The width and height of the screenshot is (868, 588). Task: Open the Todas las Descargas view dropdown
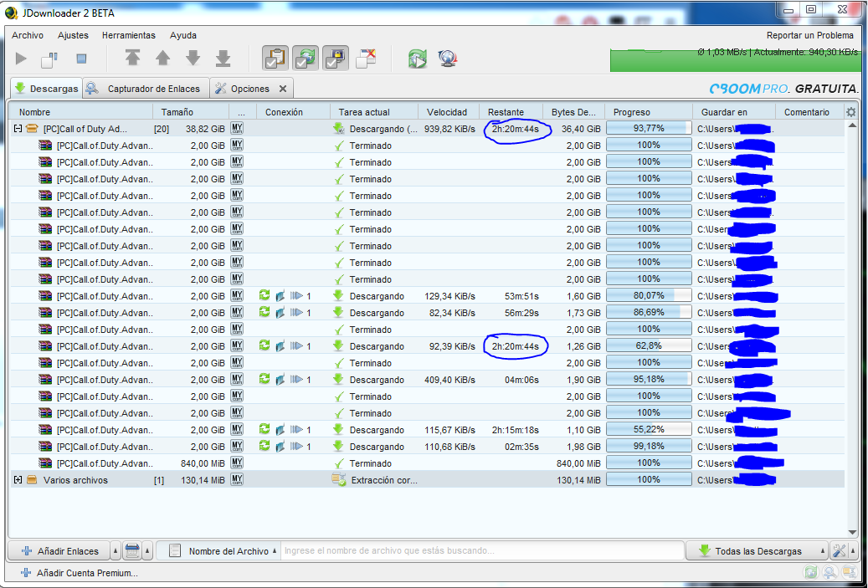point(823,551)
